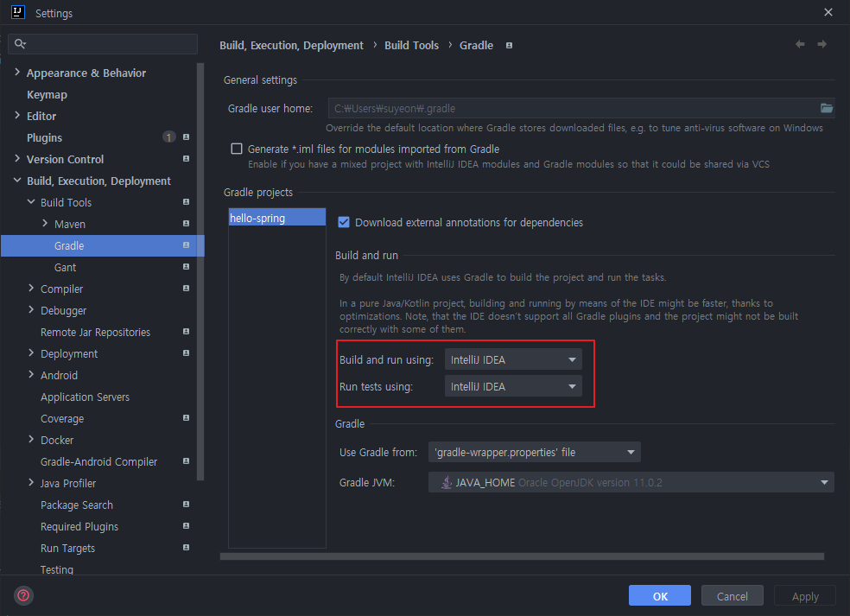Viewport: 850px width, 616px height.
Task: Collapse the Build Tools node
Action: [31, 201]
